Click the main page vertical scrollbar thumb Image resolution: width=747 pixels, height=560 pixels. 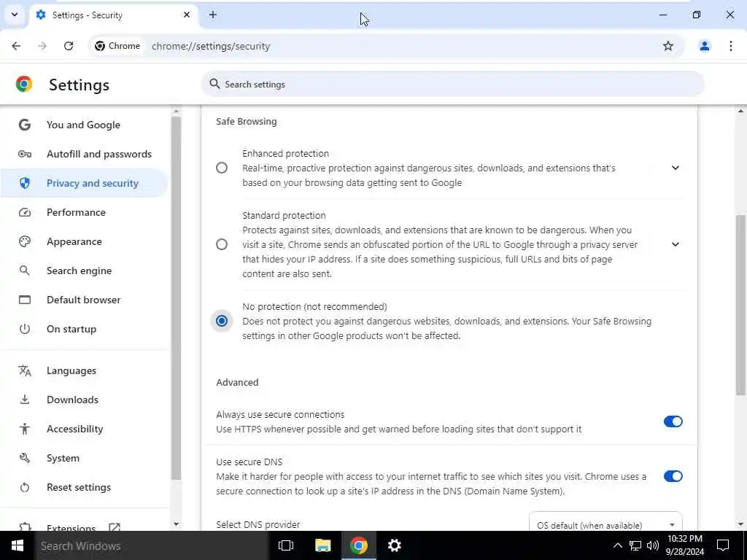(741, 305)
